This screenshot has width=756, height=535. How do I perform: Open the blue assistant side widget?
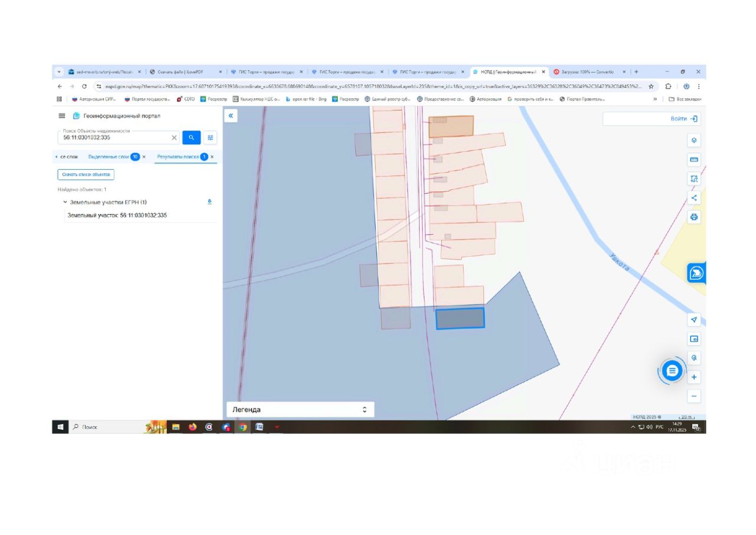697,273
